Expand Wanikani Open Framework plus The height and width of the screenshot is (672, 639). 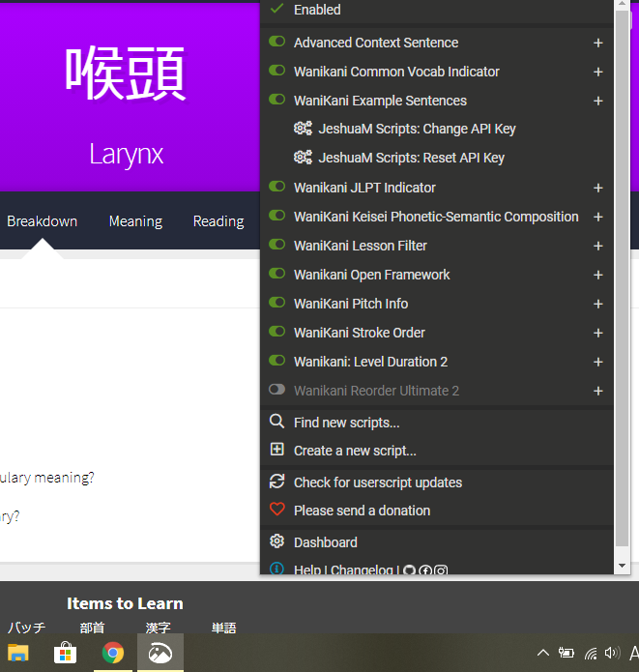tap(598, 276)
